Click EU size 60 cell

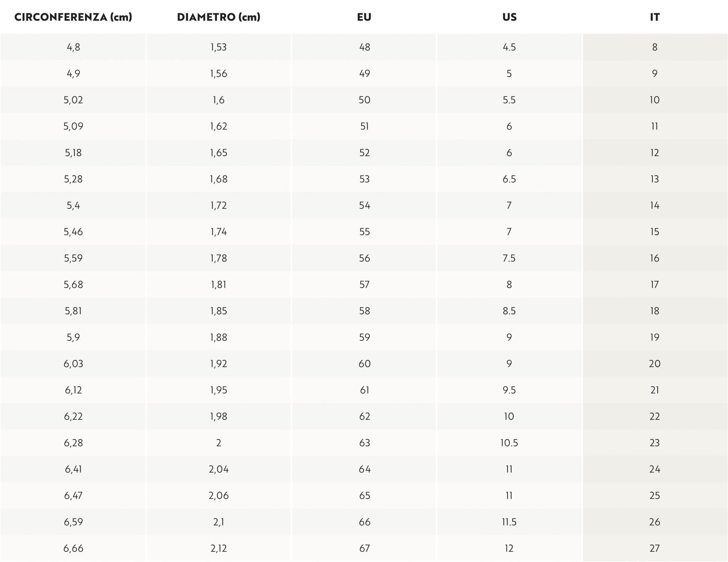pos(364,364)
